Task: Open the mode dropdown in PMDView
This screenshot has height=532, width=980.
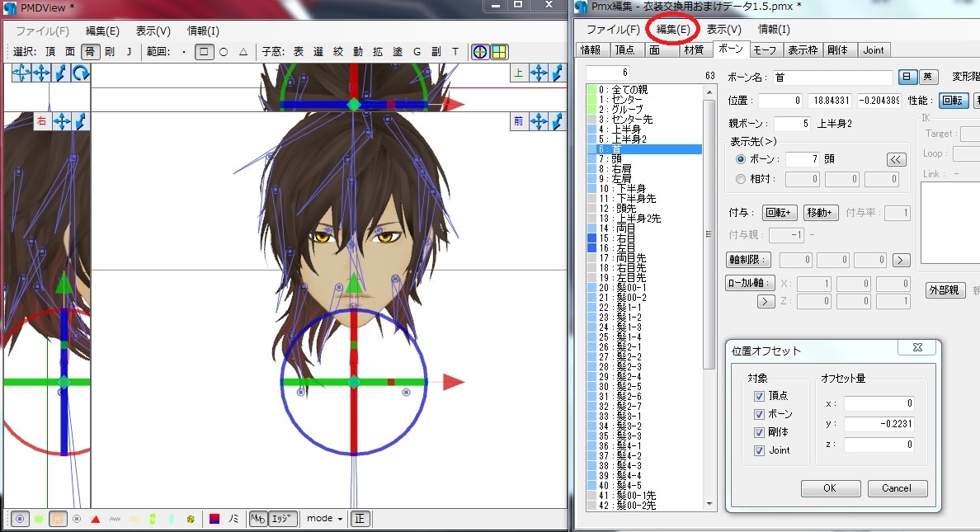Action: click(x=324, y=518)
